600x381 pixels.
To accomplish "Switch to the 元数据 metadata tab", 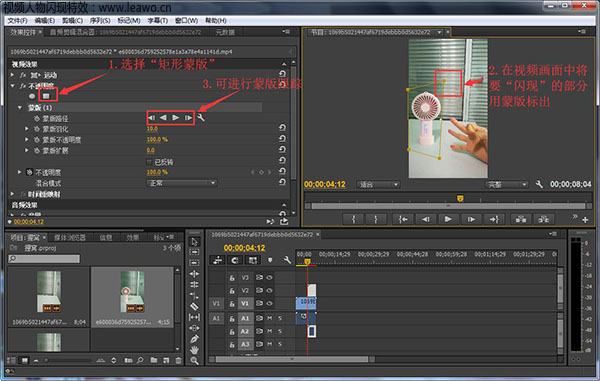I will (x=225, y=33).
